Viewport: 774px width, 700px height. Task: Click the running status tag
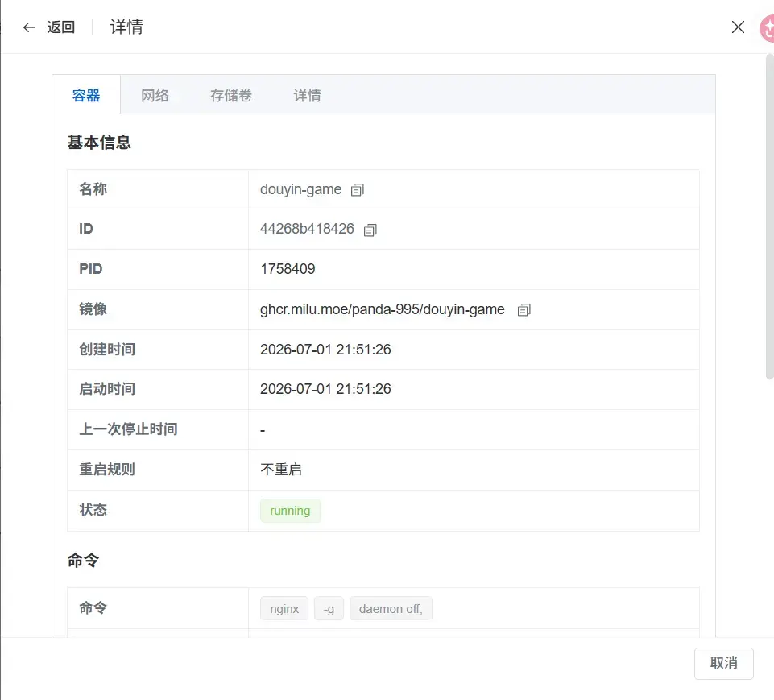[290, 511]
